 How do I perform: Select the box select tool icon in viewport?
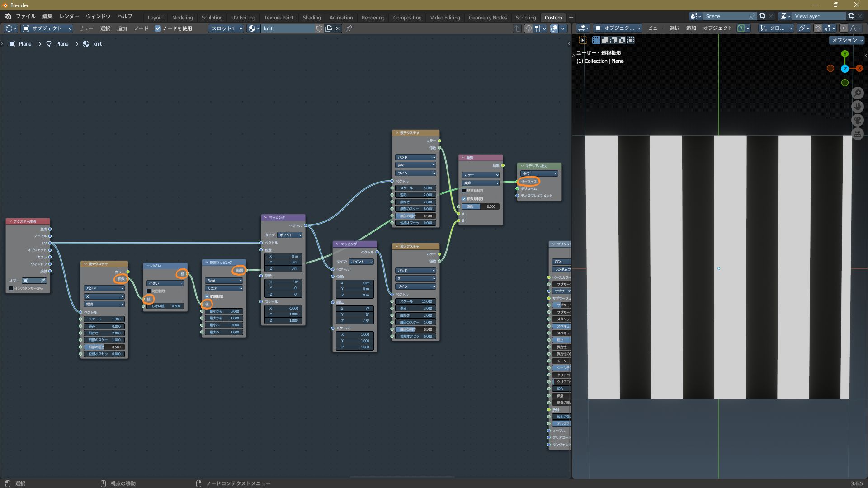(583, 40)
